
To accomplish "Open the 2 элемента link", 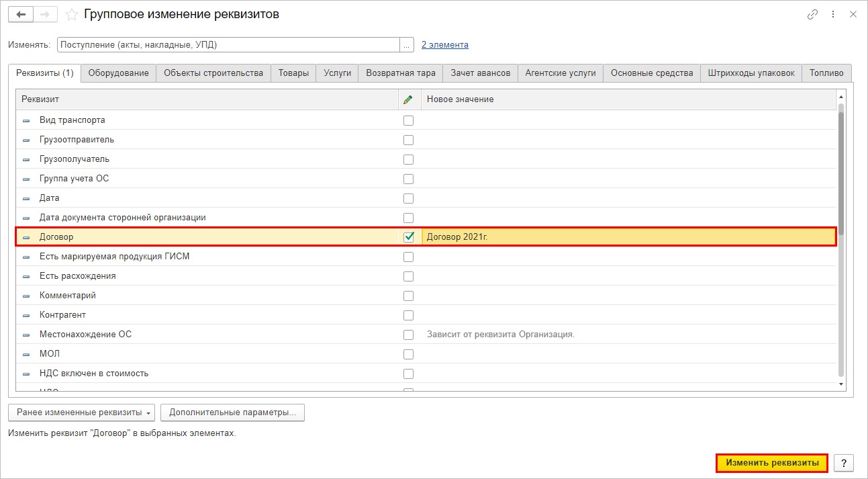I will (445, 45).
